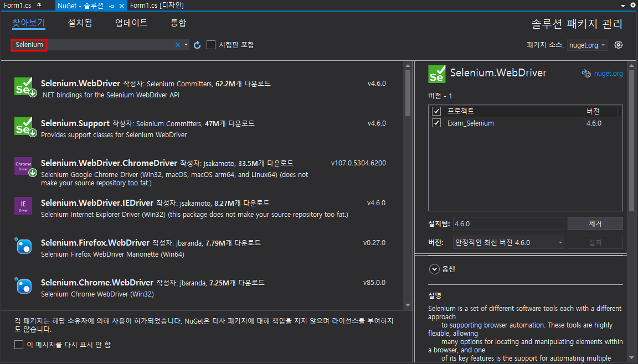Click details pane scrollbar up arrow
638x364 pixels.
pos(631,65)
